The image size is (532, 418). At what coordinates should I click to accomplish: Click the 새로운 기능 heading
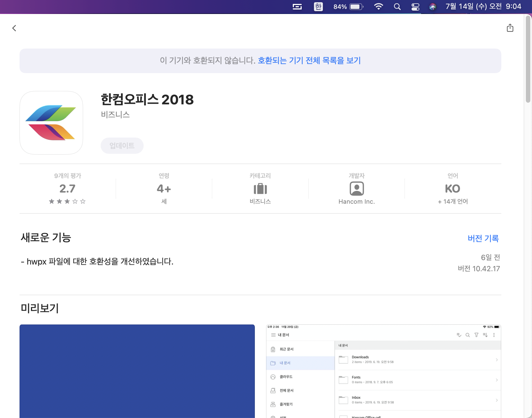(x=46, y=238)
